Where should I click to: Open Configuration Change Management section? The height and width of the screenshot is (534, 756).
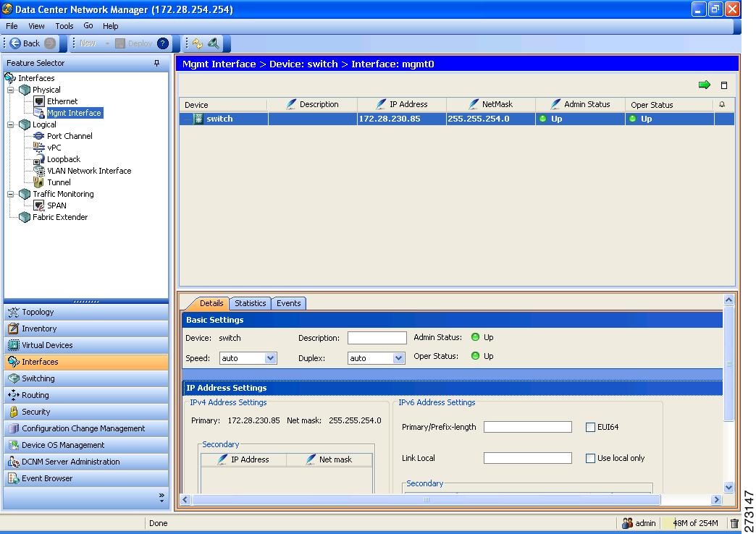[x=86, y=428]
